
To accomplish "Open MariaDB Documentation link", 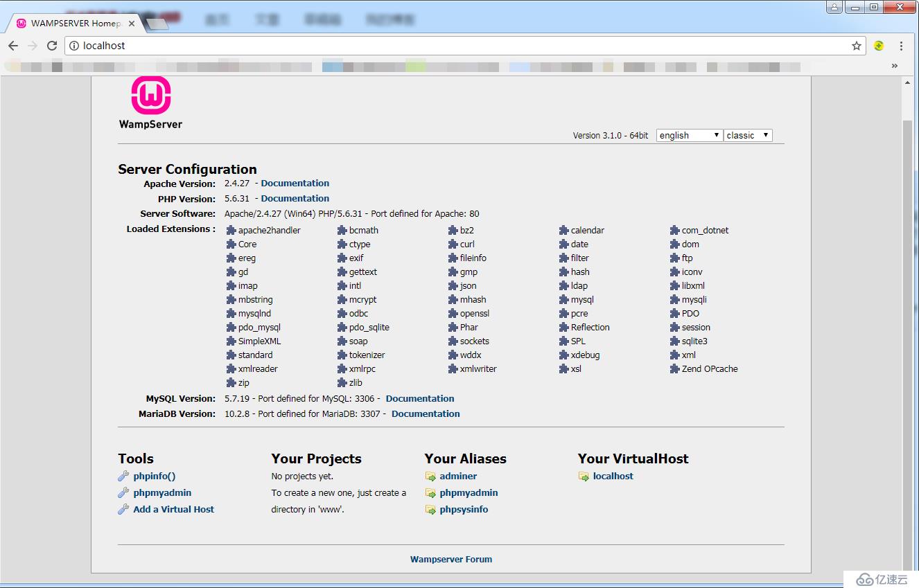I will 426,414.
